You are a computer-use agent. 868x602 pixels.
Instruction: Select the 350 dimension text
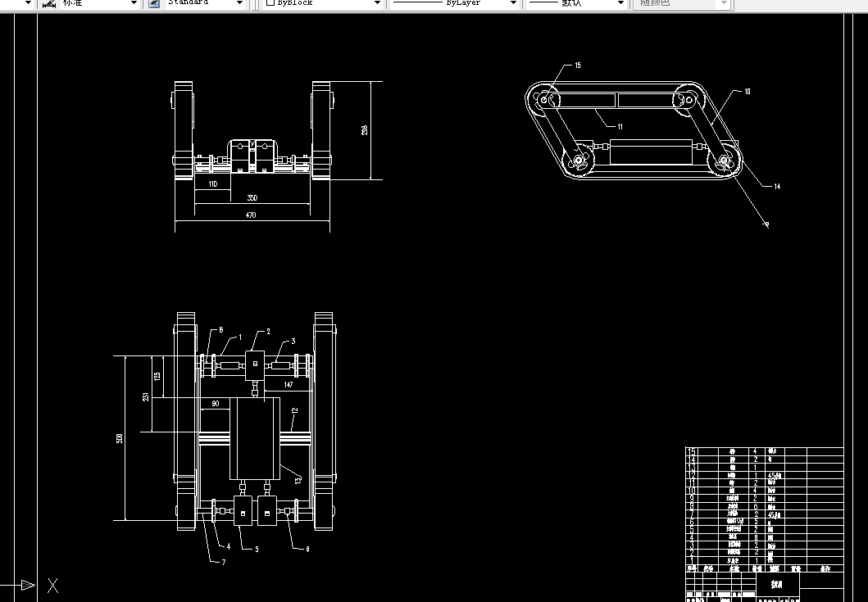(252, 197)
